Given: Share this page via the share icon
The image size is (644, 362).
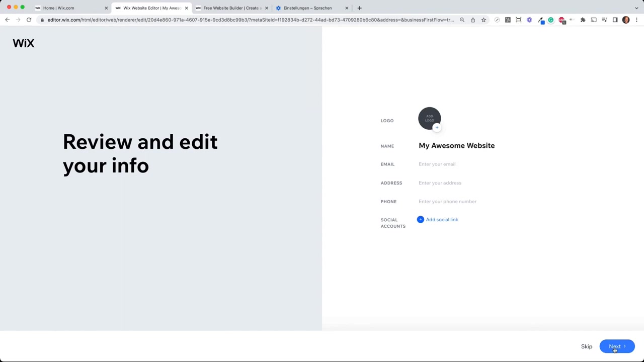Looking at the screenshot, I should 473,20.
